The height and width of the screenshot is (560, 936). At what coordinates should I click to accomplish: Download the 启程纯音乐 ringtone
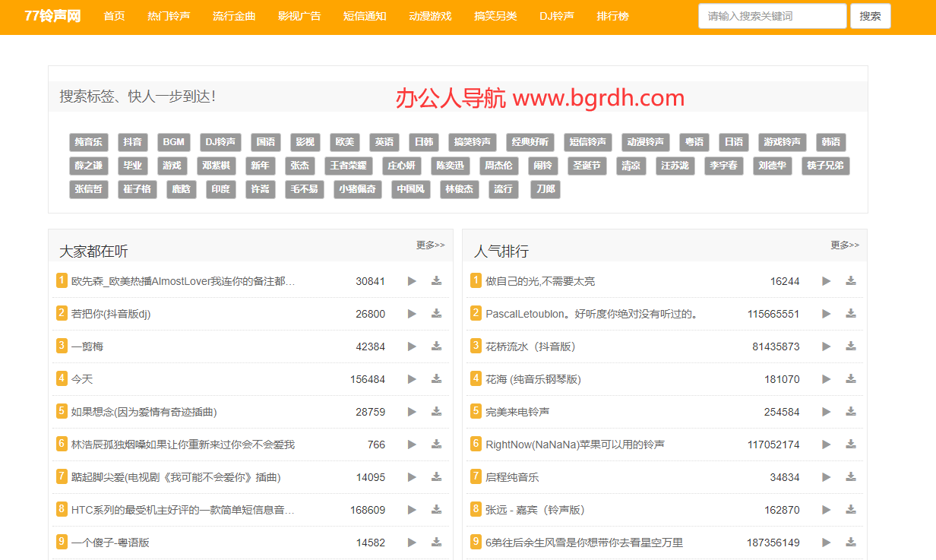click(x=851, y=477)
